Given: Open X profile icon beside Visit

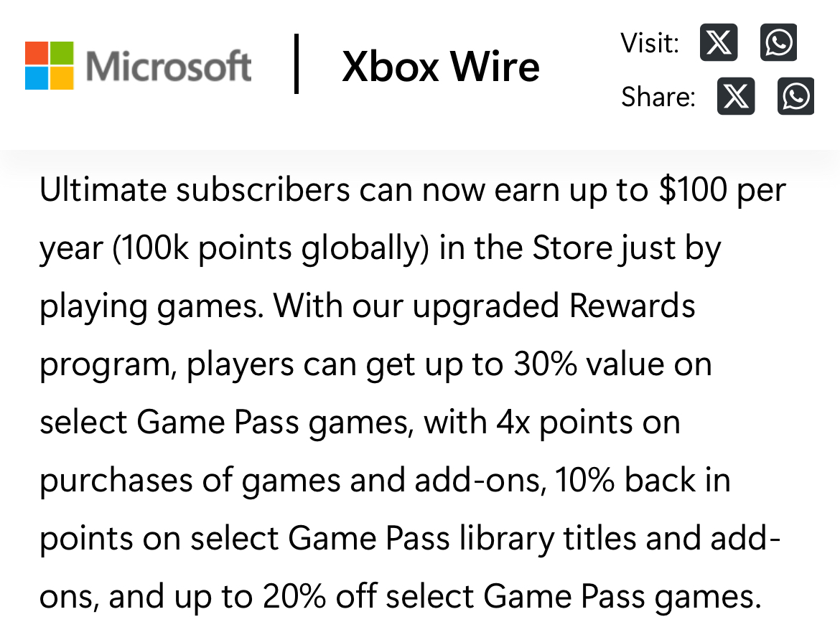Looking at the screenshot, I should pyautogui.click(x=718, y=43).
